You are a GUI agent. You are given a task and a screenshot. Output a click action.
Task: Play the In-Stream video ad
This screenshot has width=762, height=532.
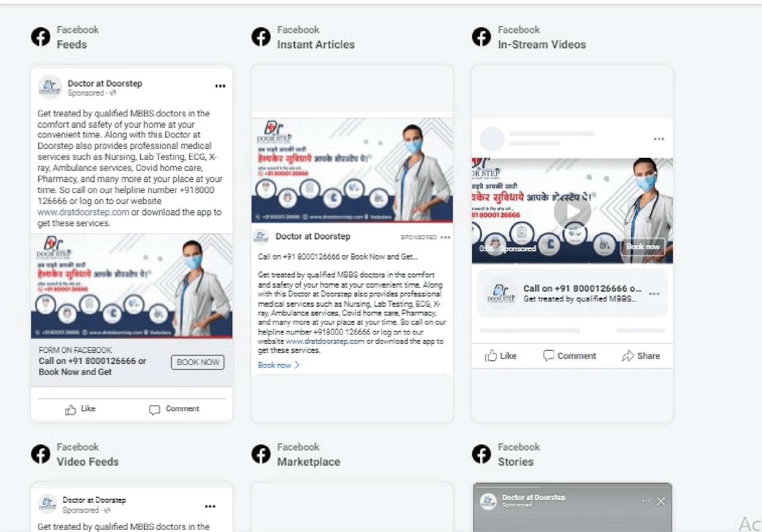tap(572, 211)
